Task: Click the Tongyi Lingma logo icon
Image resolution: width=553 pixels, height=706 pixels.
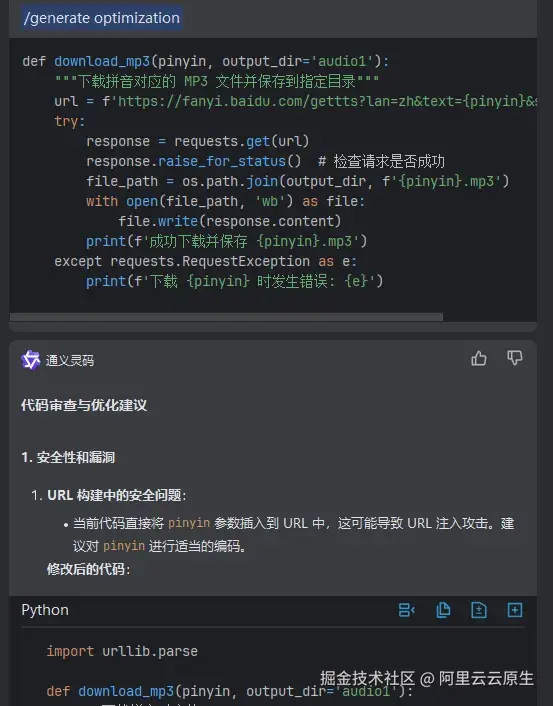Action: 31,360
